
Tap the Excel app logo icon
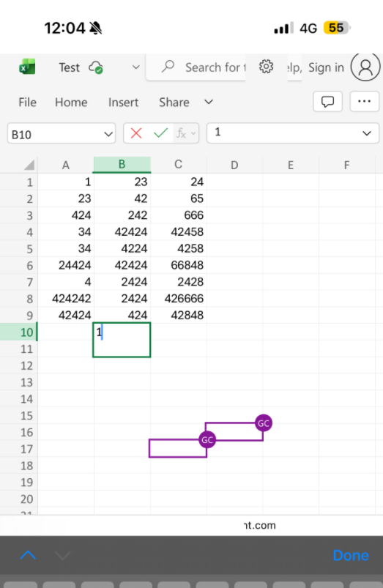pos(27,67)
